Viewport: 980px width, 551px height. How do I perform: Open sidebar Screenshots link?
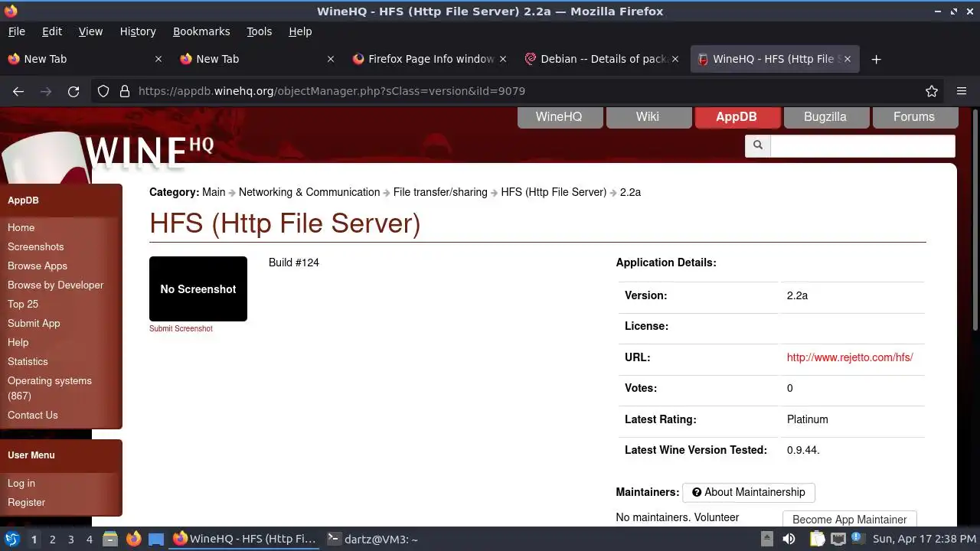click(x=36, y=246)
